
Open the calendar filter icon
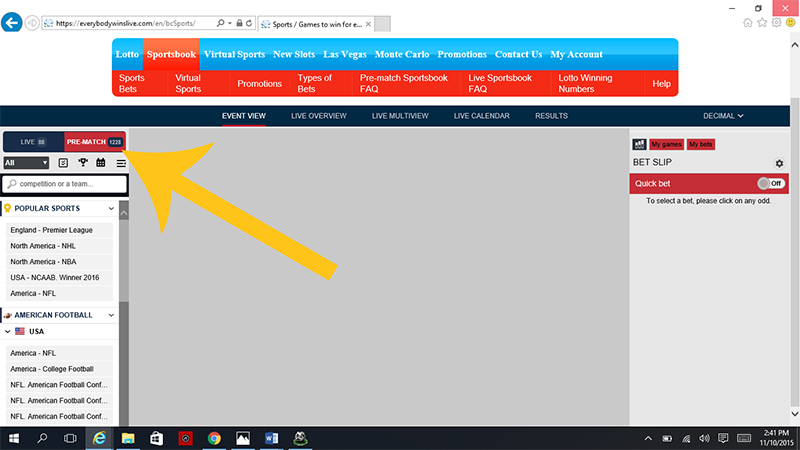[x=101, y=162]
